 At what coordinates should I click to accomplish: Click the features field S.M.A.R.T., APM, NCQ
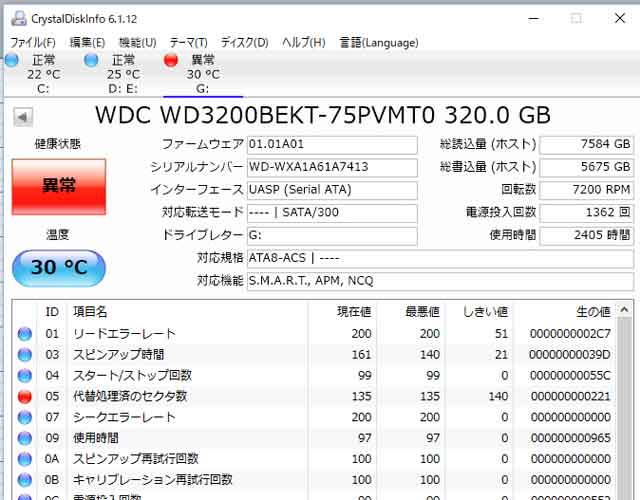440,281
